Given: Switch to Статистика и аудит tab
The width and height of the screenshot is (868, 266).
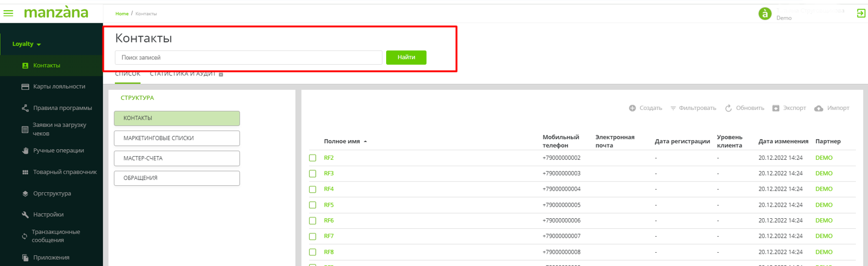Looking at the screenshot, I should click(182, 74).
